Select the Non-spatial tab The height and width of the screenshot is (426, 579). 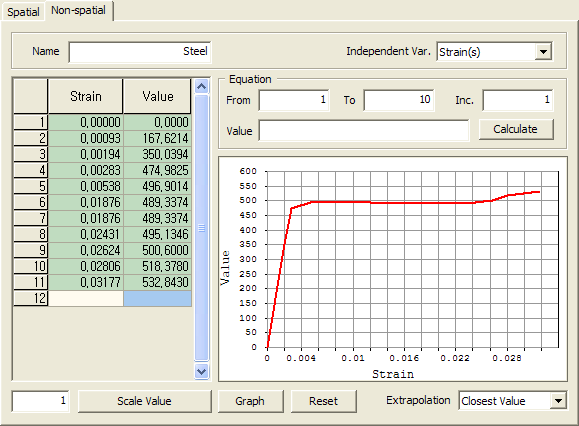[78, 10]
